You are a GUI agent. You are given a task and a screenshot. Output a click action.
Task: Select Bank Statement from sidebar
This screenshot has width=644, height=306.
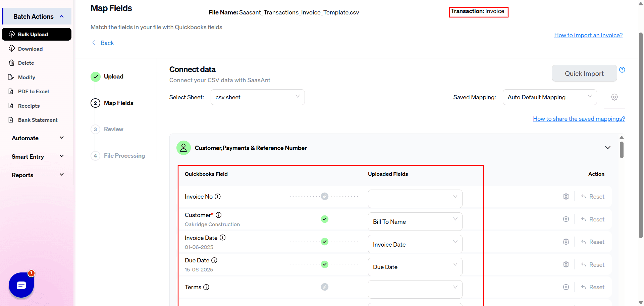[x=38, y=120]
